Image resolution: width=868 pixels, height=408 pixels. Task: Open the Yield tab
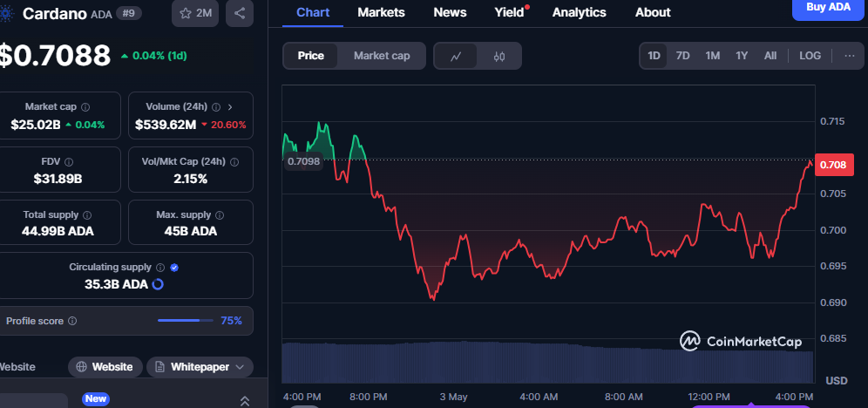[x=509, y=12]
